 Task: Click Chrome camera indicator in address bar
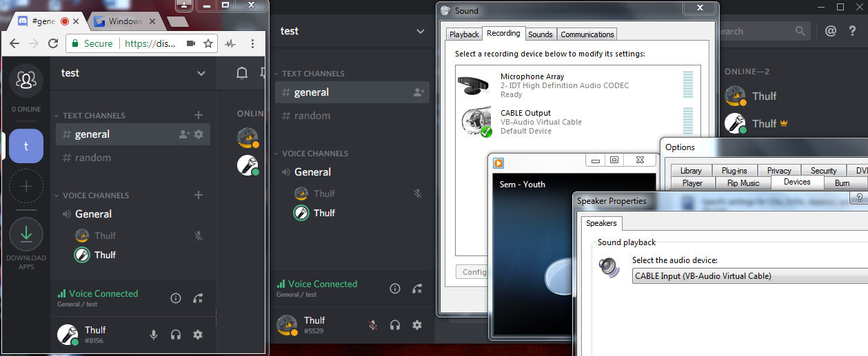[191, 43]
